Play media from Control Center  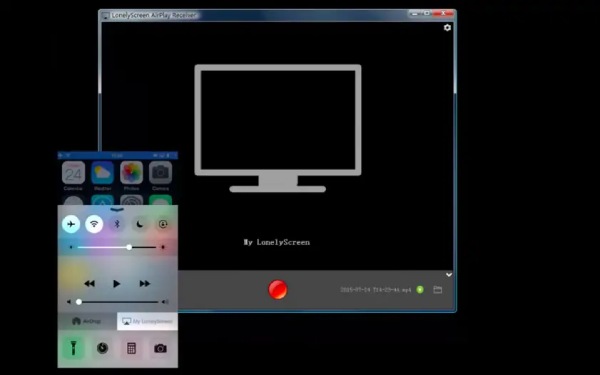point(117,284)
